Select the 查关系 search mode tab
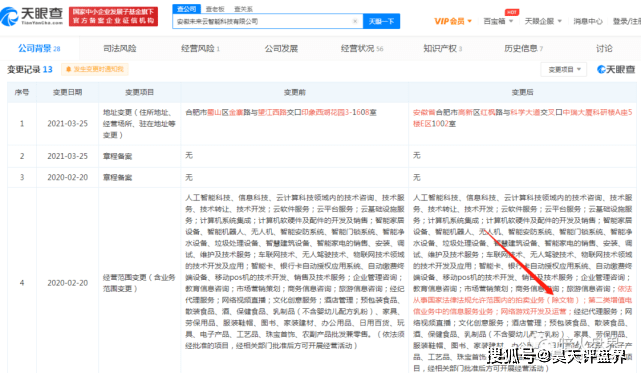 243,9
